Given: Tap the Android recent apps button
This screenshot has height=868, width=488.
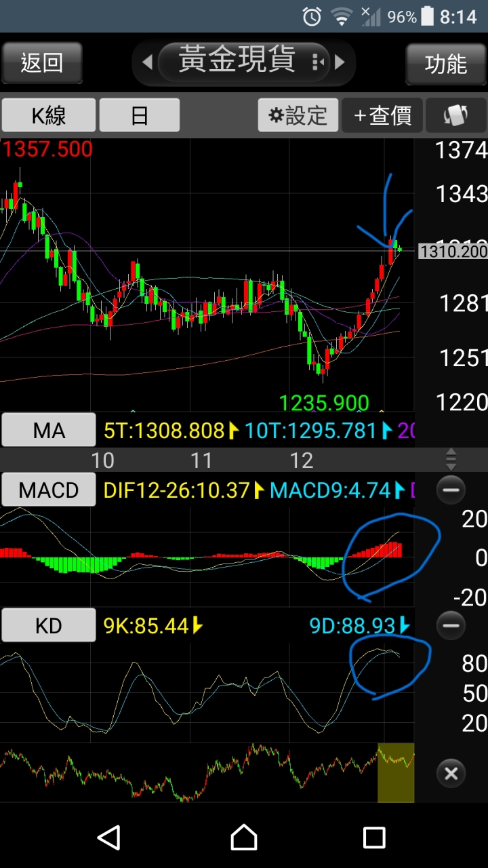Looking at the screenshot, I should click(x=374, y=837).
